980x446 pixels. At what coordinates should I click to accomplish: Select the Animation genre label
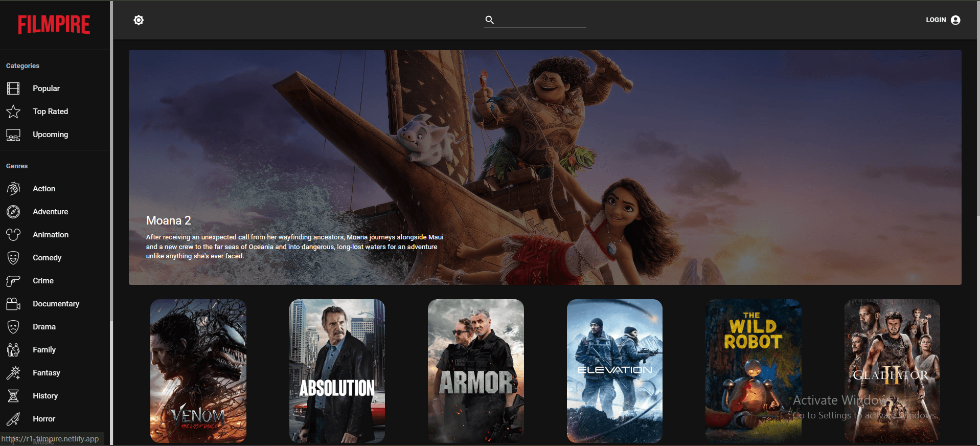click(x=51, y=235)
